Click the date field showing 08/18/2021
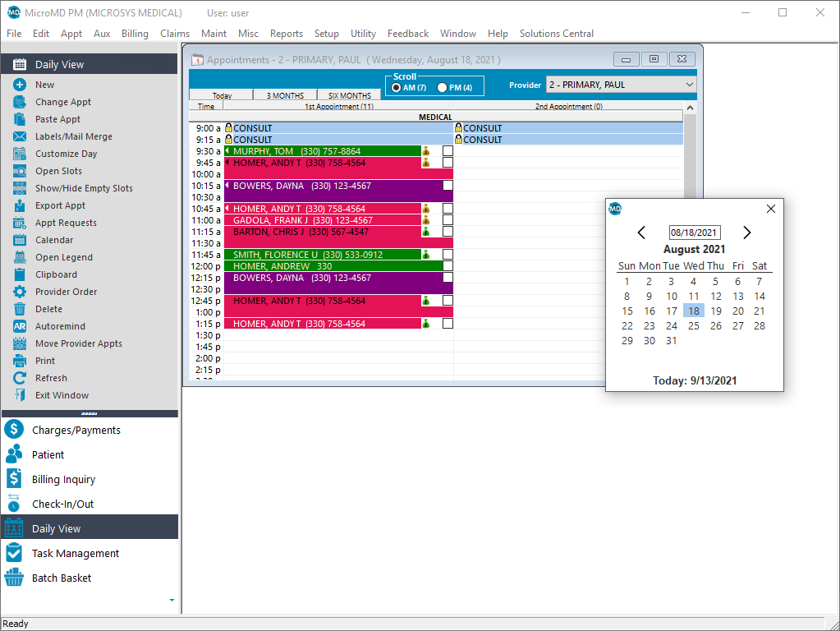The height and width of the screenshot is (631, 840). point(695,233)
